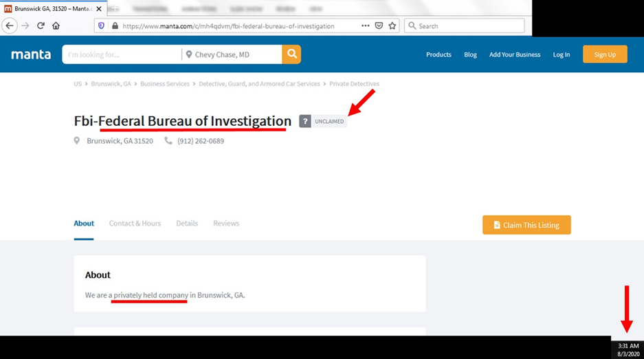Click phone number (912) 262-0689

[x=201, y=141]
